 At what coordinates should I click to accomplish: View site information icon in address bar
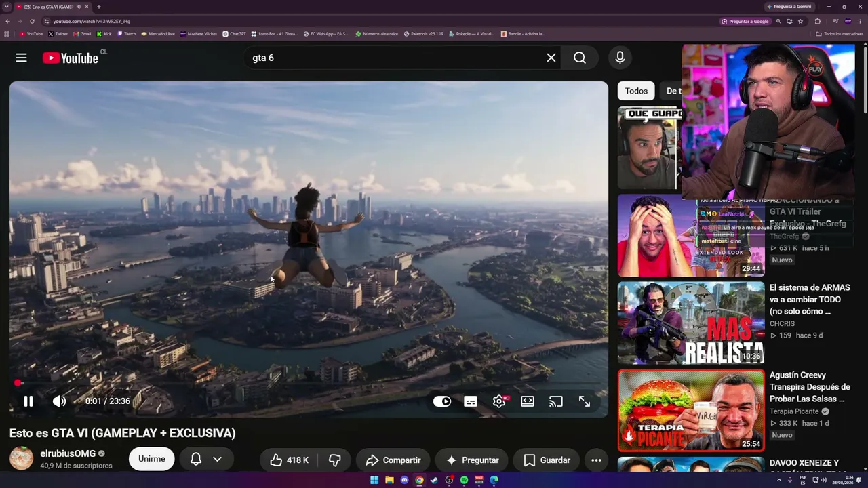(x=46, y=21)
